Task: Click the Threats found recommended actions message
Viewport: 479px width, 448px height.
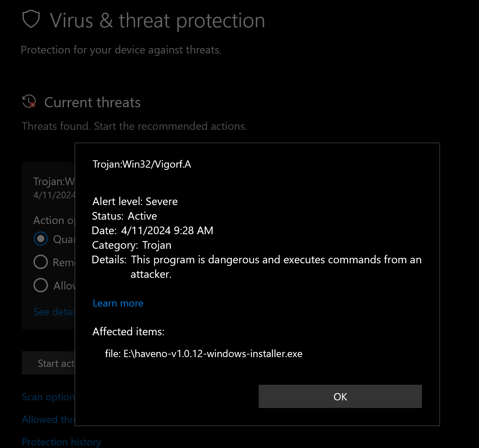Action: click(134, 126)
